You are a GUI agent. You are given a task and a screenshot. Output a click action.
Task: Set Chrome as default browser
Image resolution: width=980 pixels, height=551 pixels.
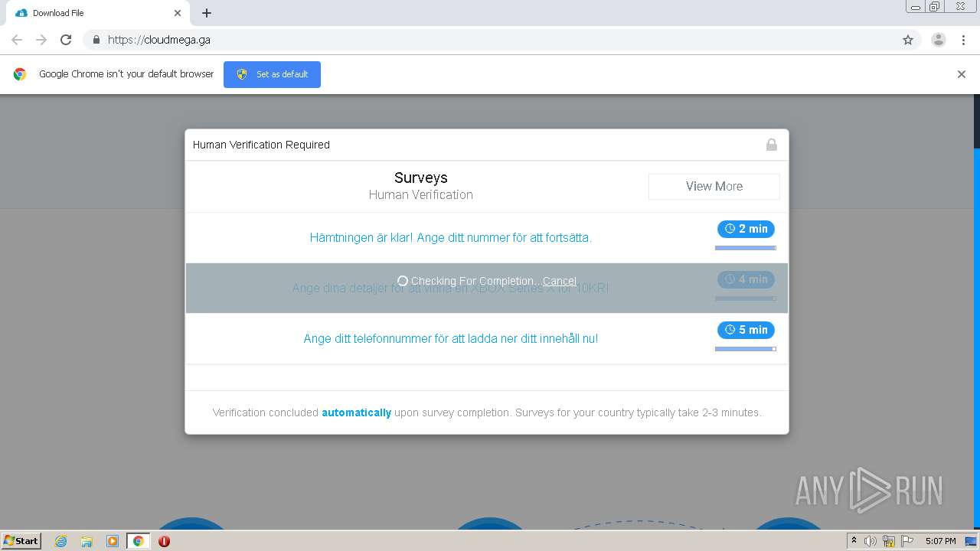pos(272,74)
